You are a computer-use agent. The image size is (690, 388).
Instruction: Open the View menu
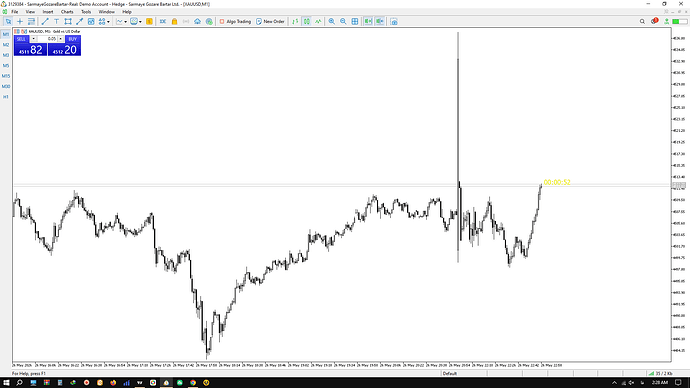(x=30, y=12)
